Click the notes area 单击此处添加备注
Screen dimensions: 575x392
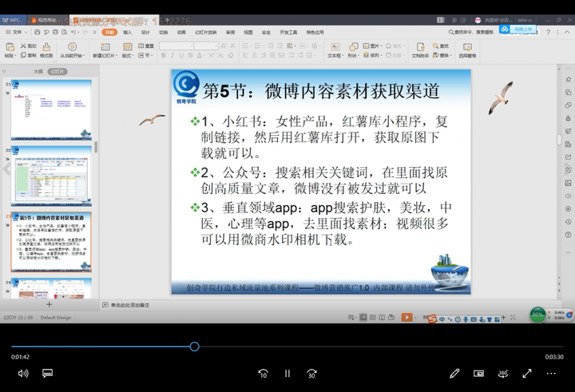coord(130,305)
